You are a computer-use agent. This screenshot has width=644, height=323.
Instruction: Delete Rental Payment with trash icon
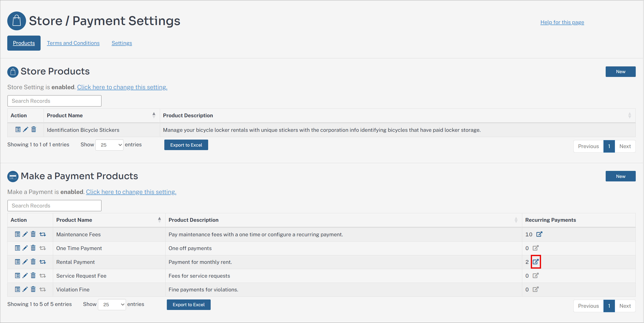point(33,262)
